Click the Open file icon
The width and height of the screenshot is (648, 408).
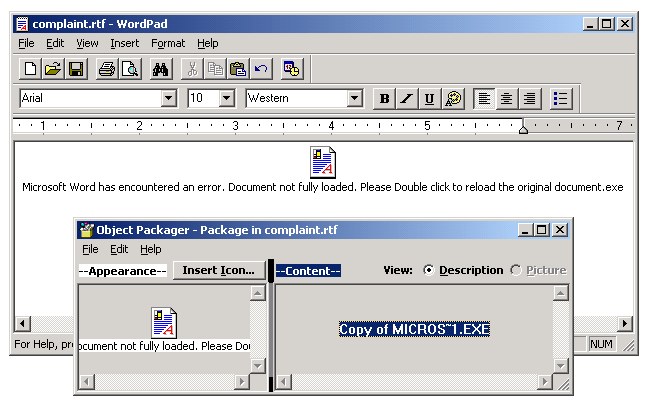click(x=53, y=69)
